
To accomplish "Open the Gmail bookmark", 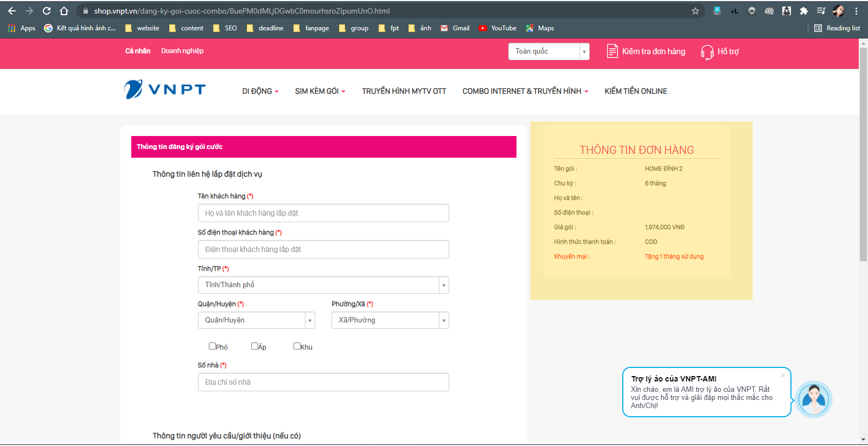I will click(x=455, y=28).
